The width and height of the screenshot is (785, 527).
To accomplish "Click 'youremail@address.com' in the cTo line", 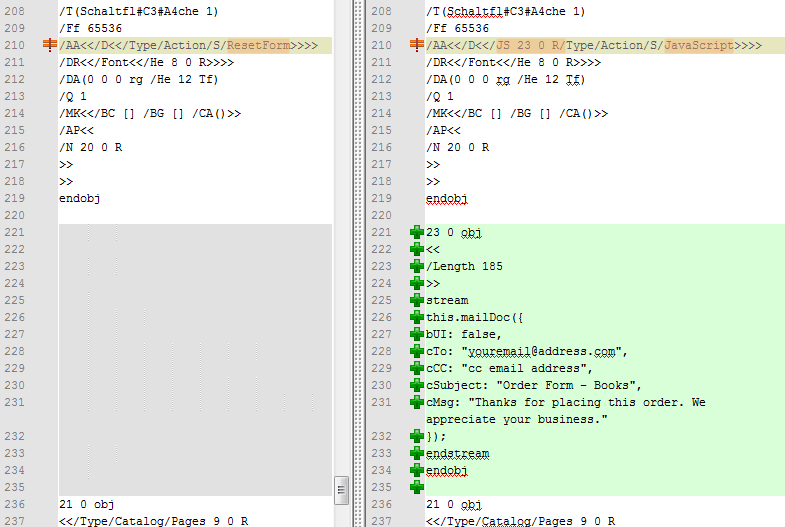I will coord(542,351).
